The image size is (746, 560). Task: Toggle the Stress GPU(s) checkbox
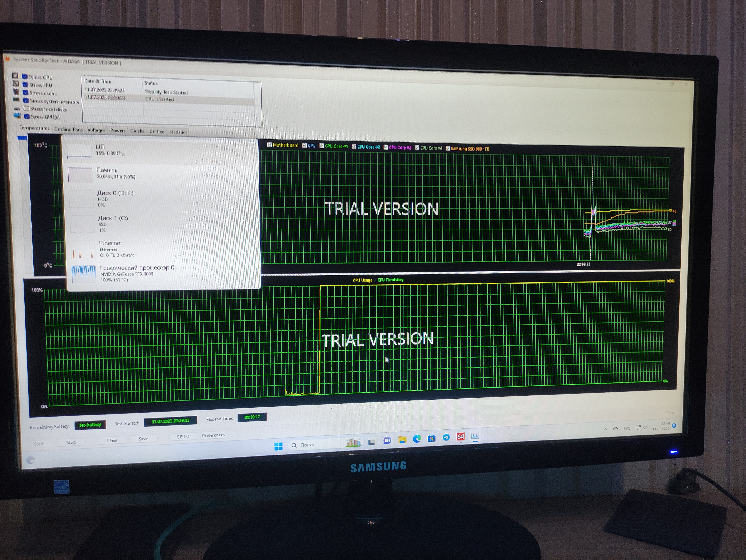coord(27,117)
